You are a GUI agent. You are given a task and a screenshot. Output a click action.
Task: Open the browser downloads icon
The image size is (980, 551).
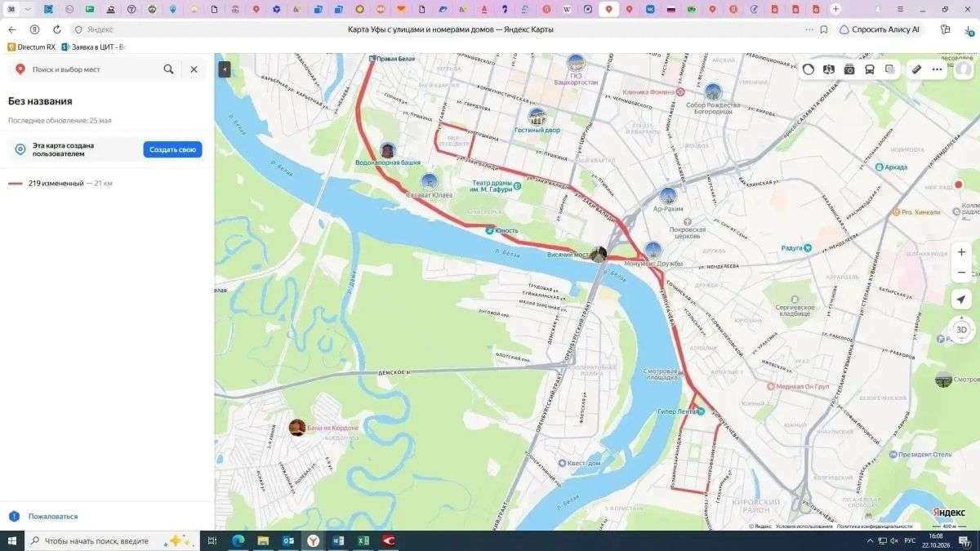pyautogui.click(x=969, y=29)
